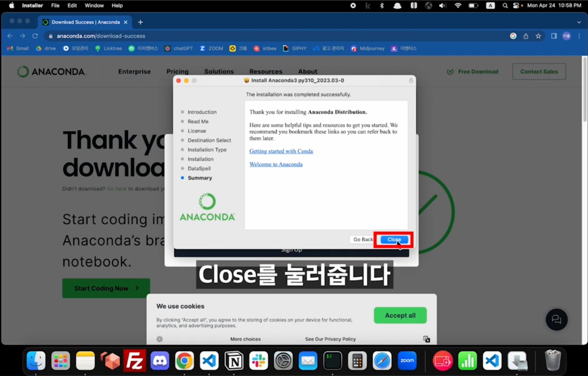Open Numbers from the dock
Viewport: 588px width, 376px height.
point(467,361)
